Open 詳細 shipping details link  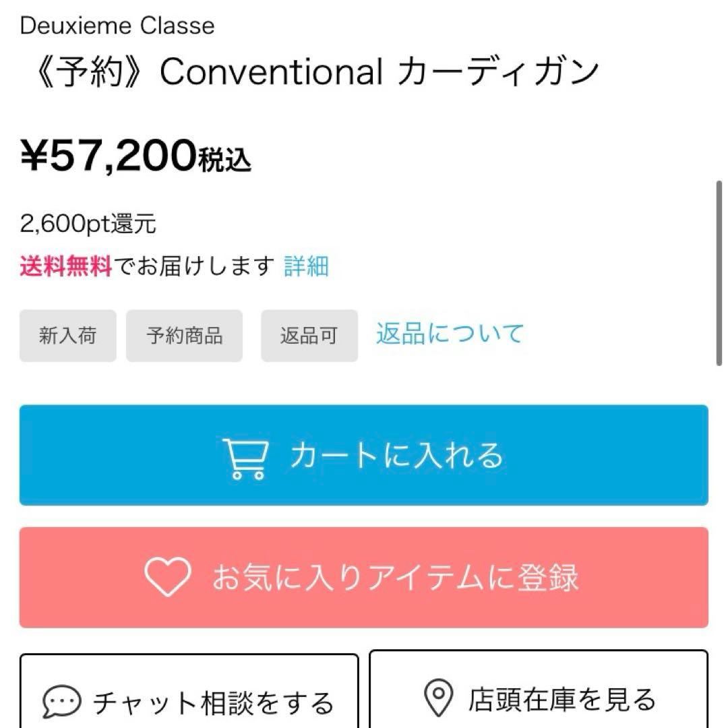[x=306, y=266]
